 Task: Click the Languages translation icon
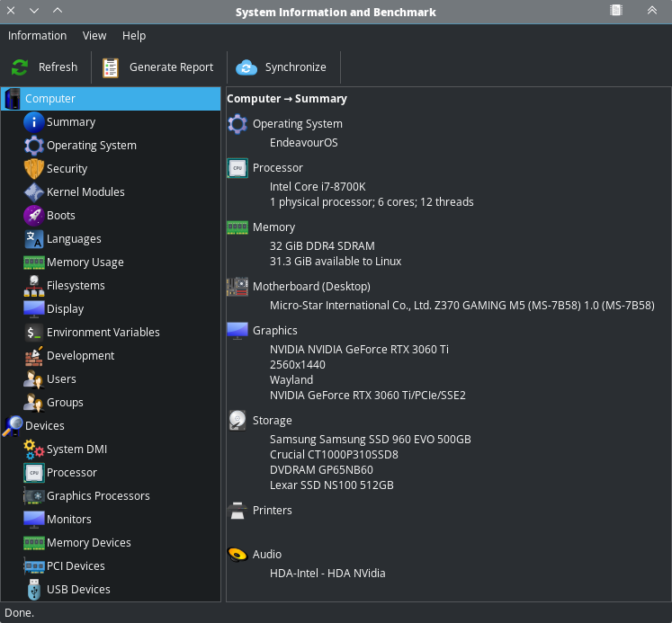pos(33,239)
